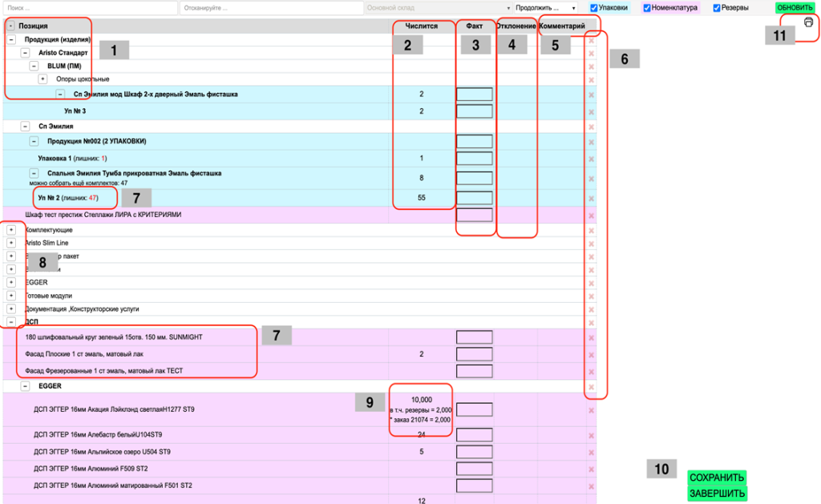Delete Фасад Плоские 1 ст эмаль row
This screenshot has width=821, height=504.
(592, 354)
